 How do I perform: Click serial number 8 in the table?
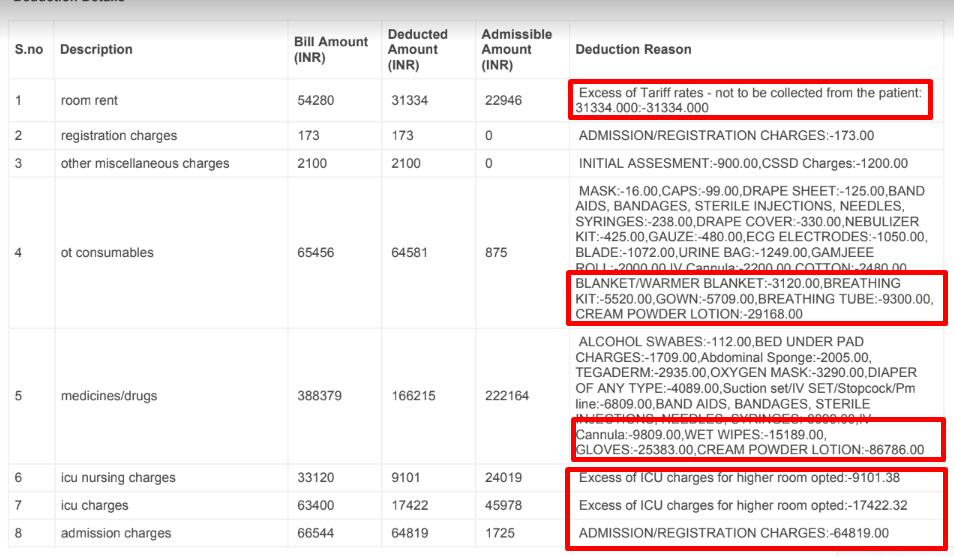click(18, 533)
